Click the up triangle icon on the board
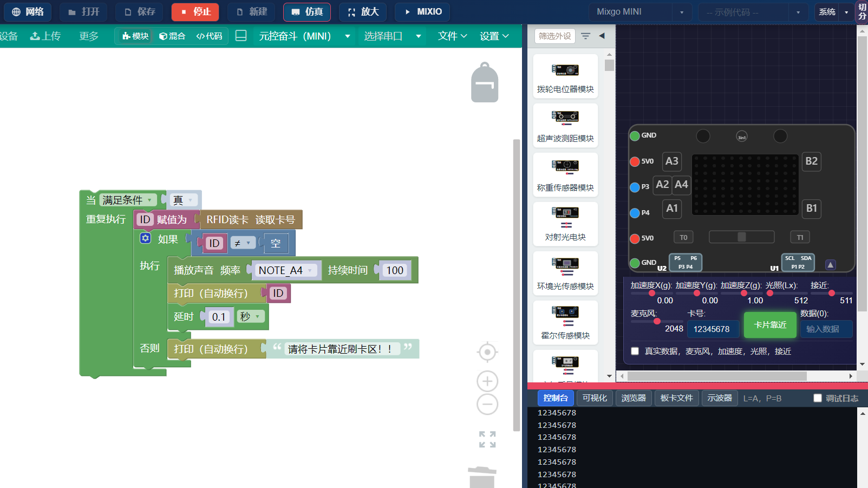The image size is (868, 488). point(830,265)
